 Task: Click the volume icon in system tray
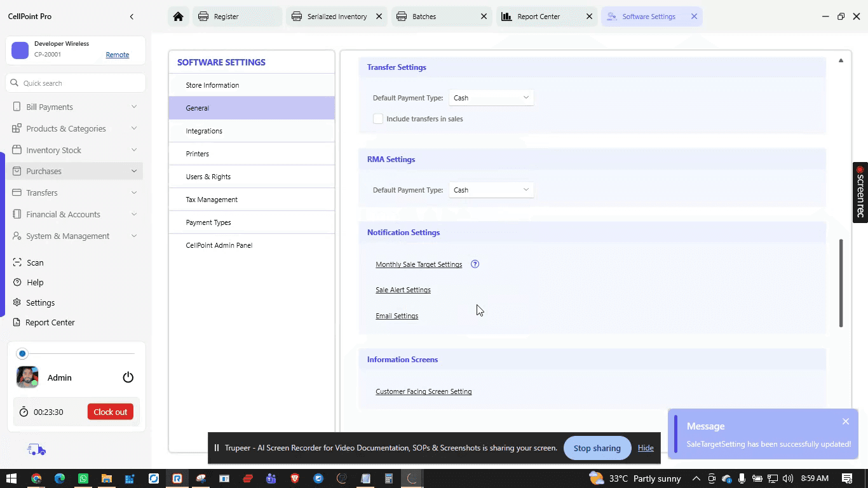[x=788, y=478]
